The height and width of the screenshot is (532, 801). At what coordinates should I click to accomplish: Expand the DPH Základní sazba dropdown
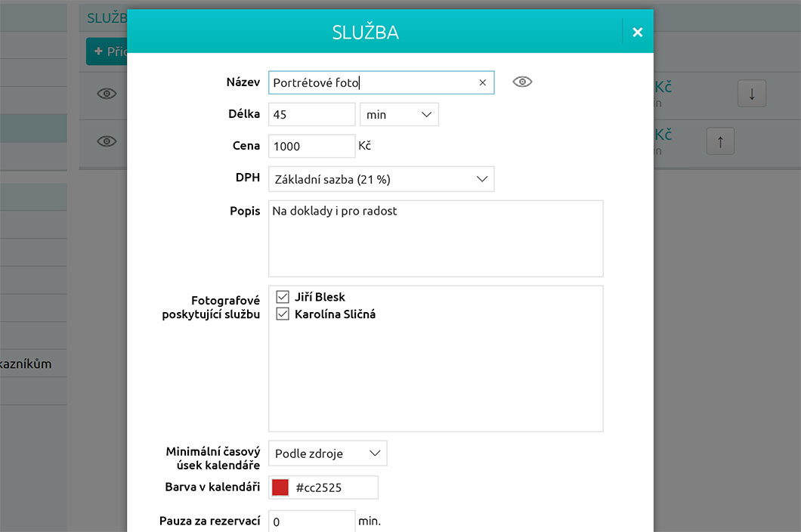click(x=381, y=179)
